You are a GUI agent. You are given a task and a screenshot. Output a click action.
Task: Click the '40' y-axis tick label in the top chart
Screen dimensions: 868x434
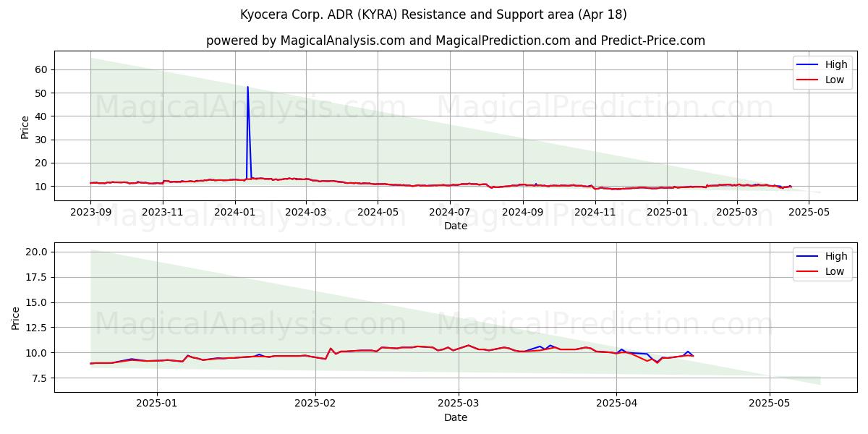42,116
